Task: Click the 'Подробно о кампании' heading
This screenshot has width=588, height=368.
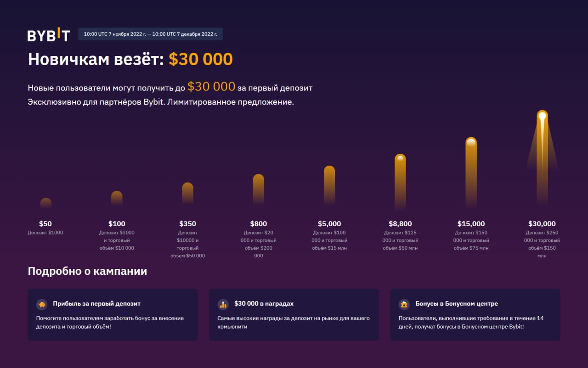Action: 87,271
